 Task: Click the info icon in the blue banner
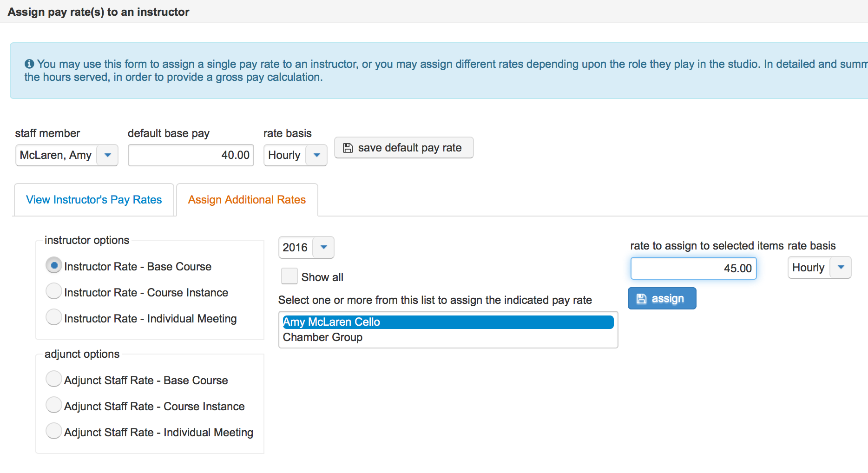click(29, 64)
